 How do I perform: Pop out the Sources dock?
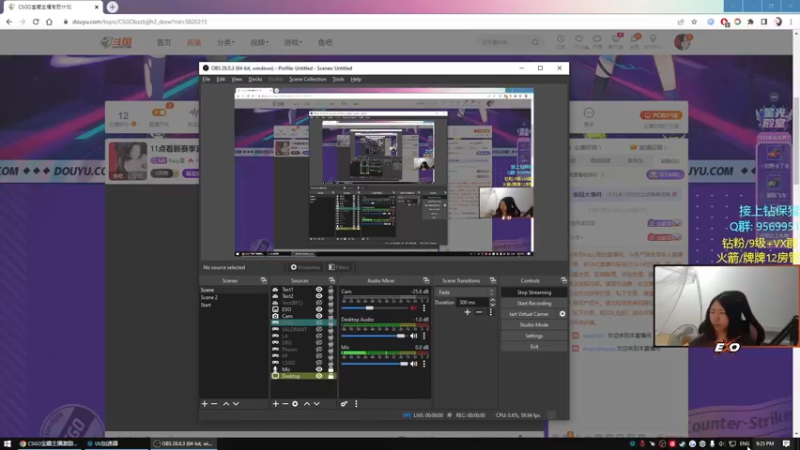tap(332, 280)
